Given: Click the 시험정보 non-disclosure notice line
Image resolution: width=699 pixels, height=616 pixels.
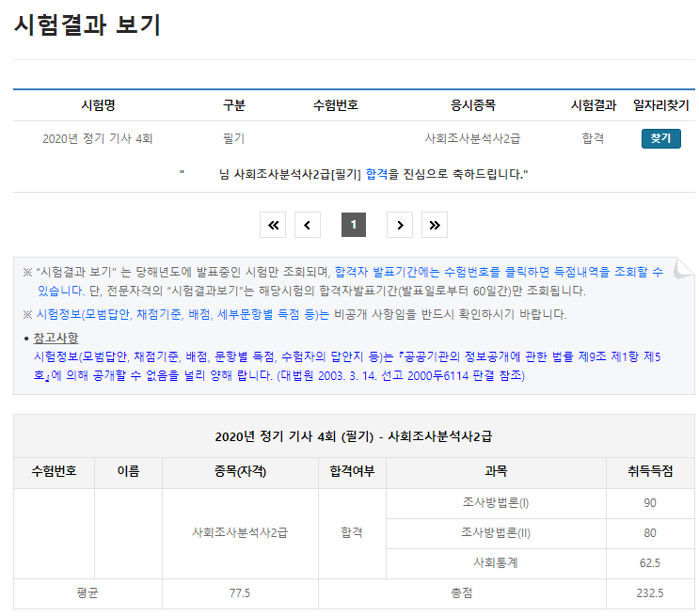Looking at the screenshot, I should [x=294, y=315].
